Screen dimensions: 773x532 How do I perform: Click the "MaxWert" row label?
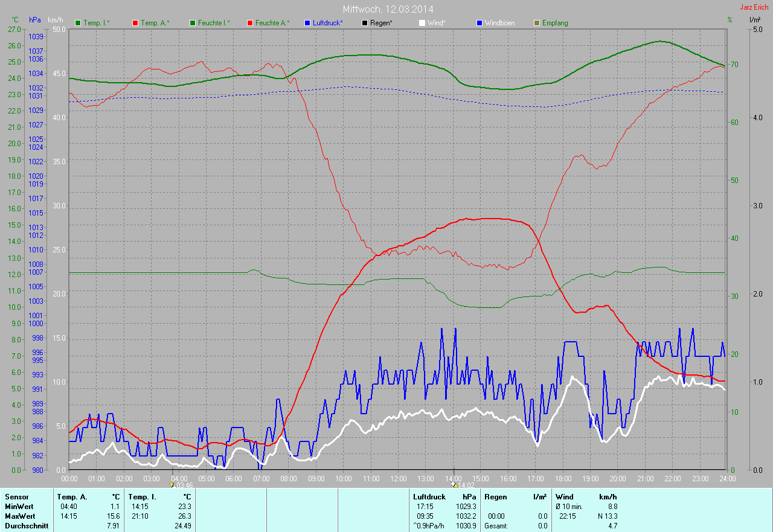(20, 516)
